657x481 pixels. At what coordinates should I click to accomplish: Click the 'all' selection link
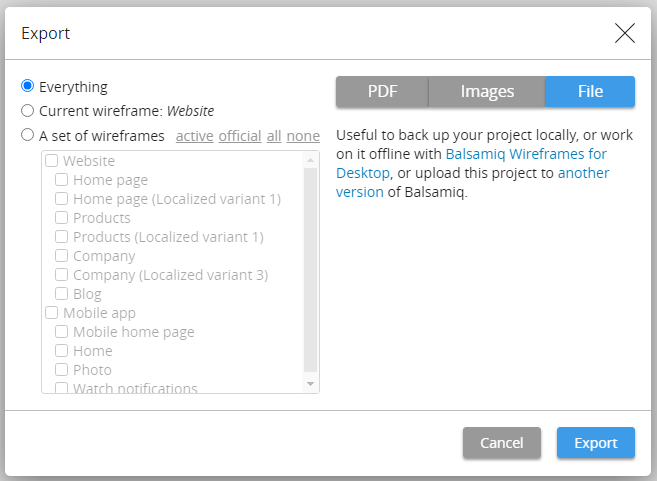tap(273, 136)
